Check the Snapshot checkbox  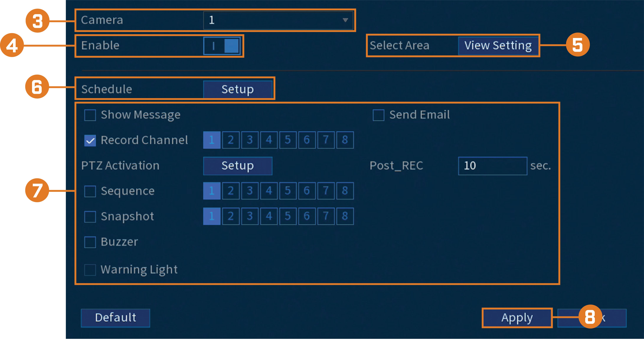[90, 217]
